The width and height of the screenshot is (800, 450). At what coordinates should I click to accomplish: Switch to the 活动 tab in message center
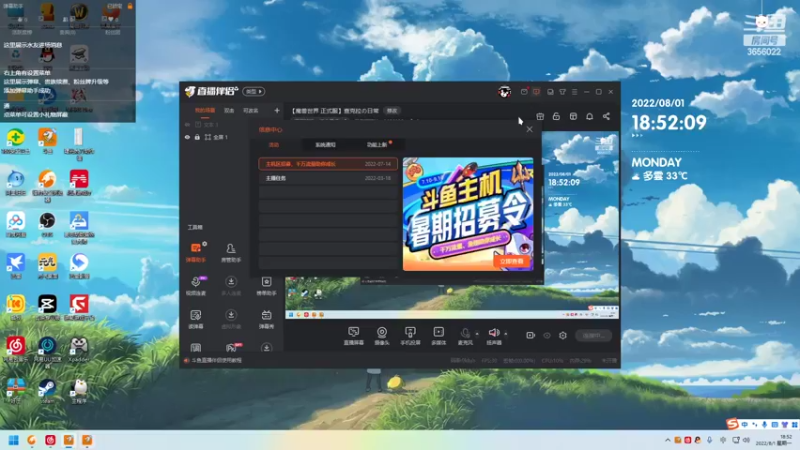click(274, 145)
